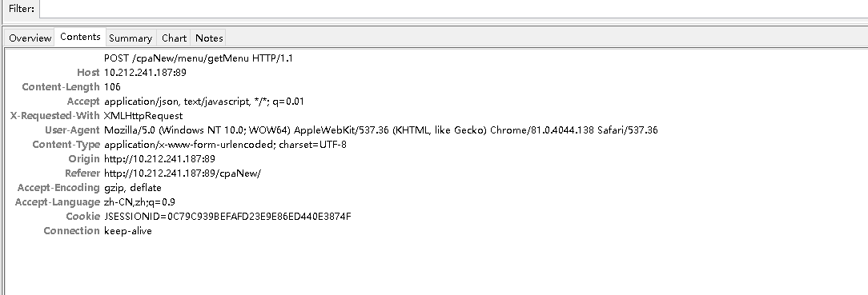Select the Accept-Encoding gzip, deflate value
868x295 pixels.
(133, 187)
